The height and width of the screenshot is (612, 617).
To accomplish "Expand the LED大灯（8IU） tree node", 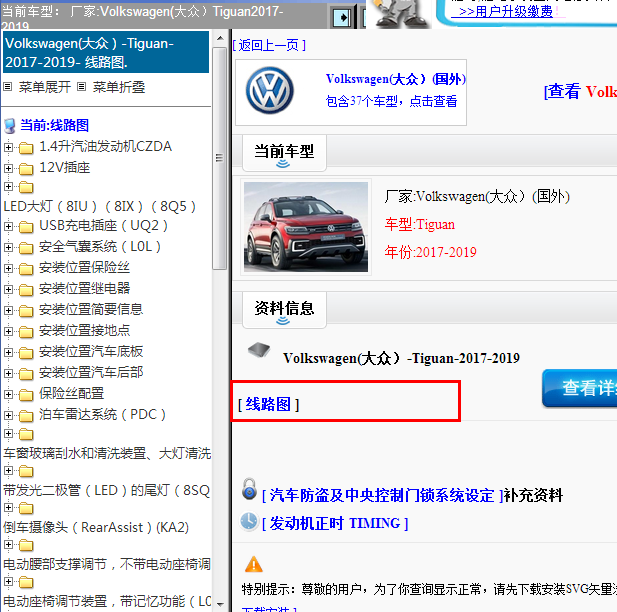I will [x=8, y=187].
